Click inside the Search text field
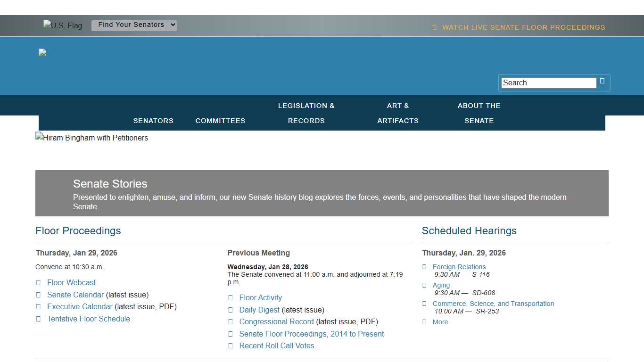This screenshot has width=644, height=362. tap(548, 83)
